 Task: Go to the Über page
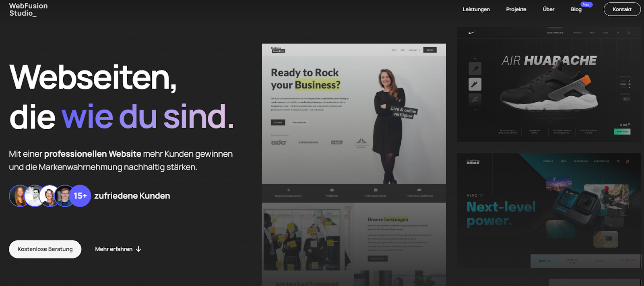tap(548, 9)
